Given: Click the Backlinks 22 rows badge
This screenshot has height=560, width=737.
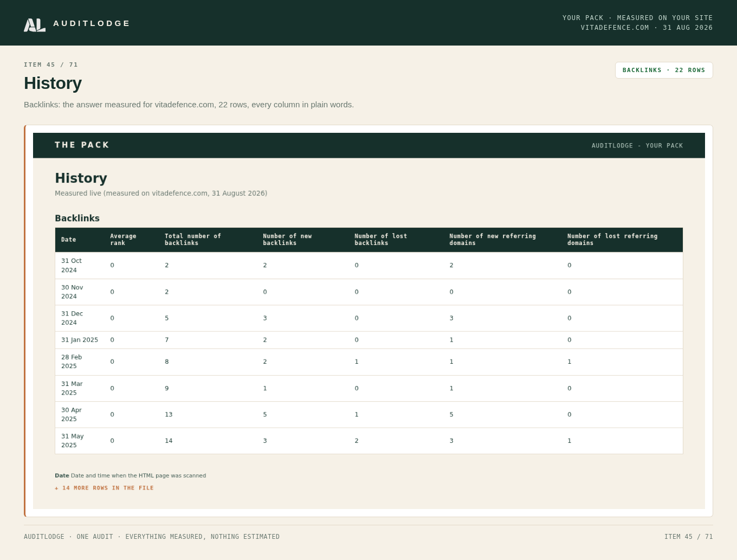Looking at the screenshot, I should pos(664,70).
